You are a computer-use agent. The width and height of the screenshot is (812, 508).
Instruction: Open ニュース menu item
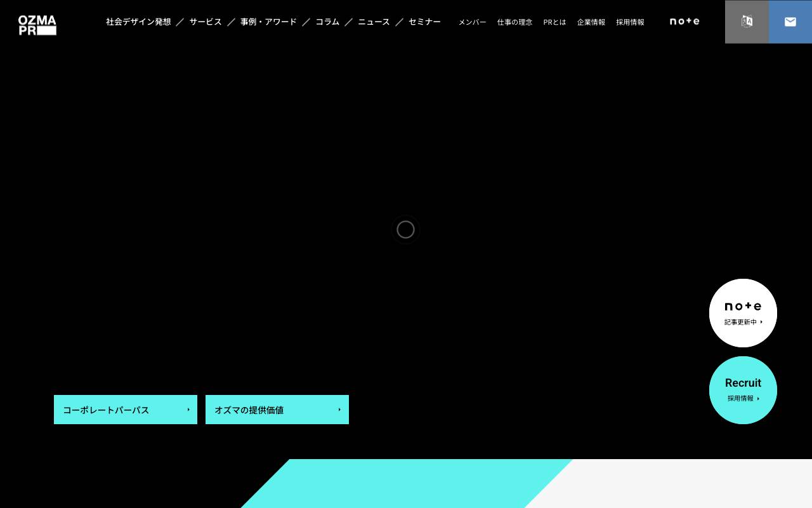coord(374,22)
